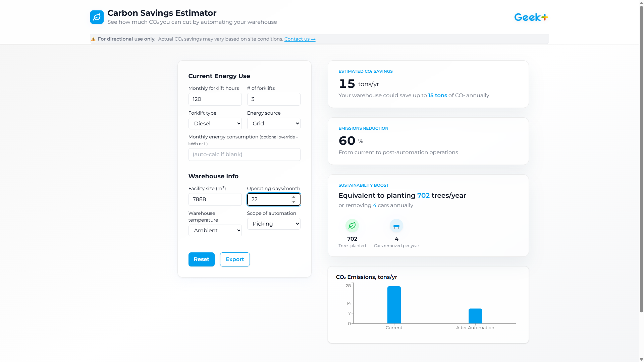Click the Facility size field

click(215, 199)
